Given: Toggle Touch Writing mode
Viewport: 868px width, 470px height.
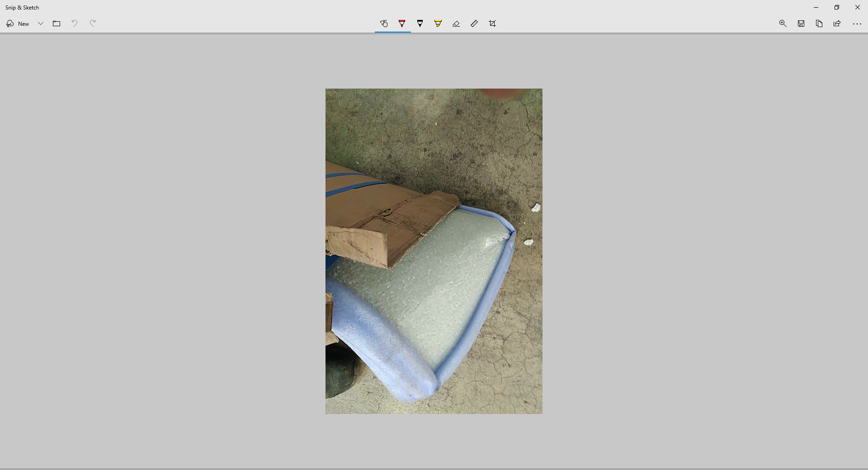Looking at the screenshot, I should point(384,23).
